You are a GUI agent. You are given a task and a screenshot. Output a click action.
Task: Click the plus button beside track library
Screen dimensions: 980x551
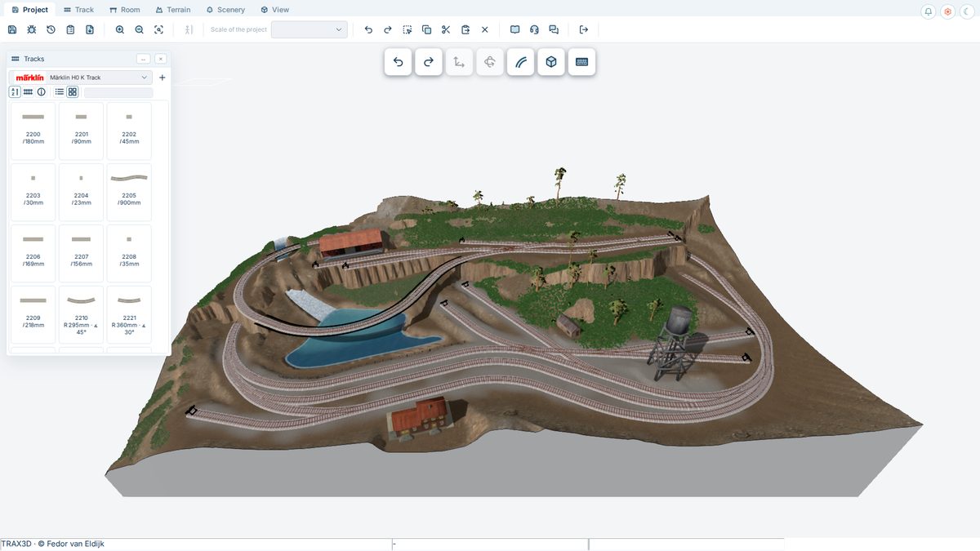click(x=162, y=78)
